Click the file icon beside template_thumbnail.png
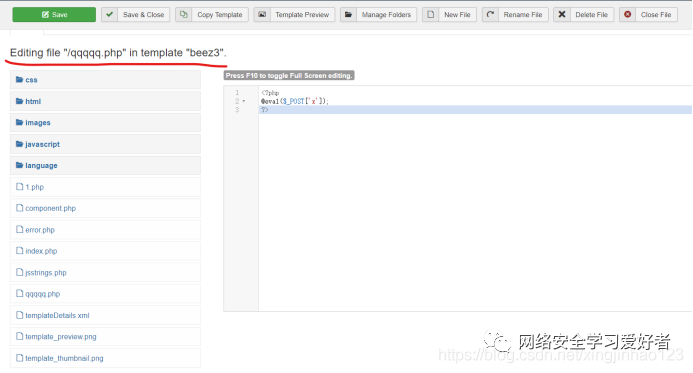 pyautogui.click(x=19, y=358)
